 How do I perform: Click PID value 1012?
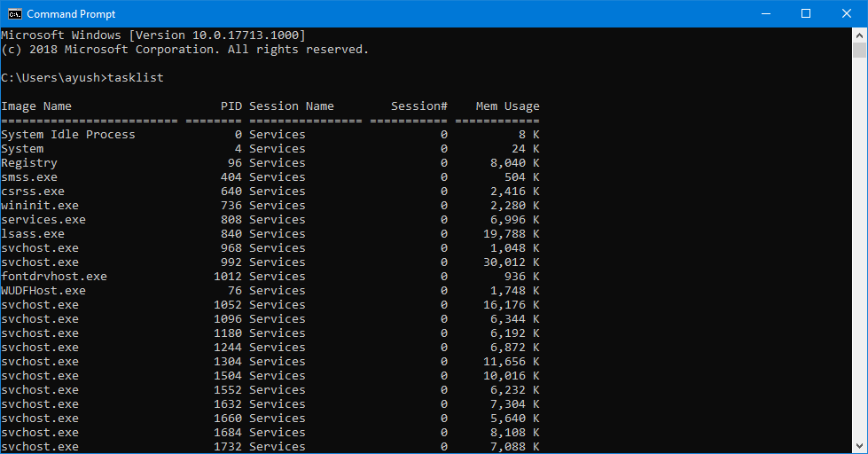pyautogui.click(x=228, y=277)
